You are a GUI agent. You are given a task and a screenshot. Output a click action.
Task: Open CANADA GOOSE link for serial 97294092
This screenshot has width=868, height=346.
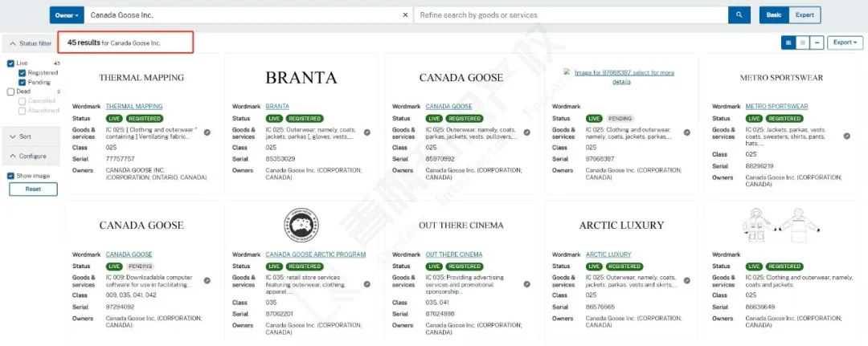click(129, 254)
